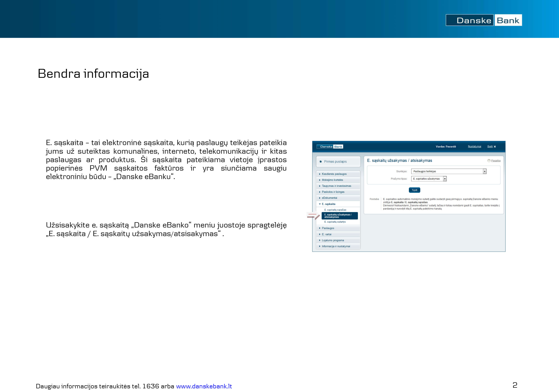The image size is (559, 392).
Task: Open E. sąskaitų sutartys submenu item
Action: (x=335, y=222)
